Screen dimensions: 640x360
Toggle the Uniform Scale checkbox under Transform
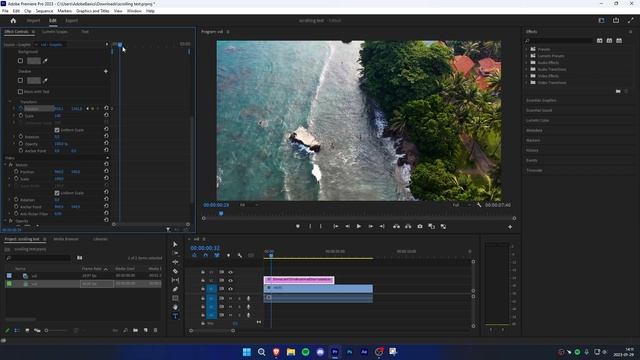[x=57, y=130]
